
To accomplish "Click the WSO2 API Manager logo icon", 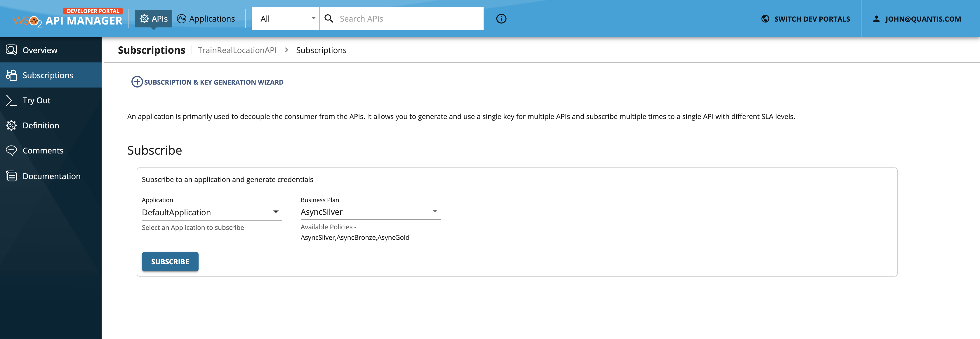I will (x=35, y=18).
